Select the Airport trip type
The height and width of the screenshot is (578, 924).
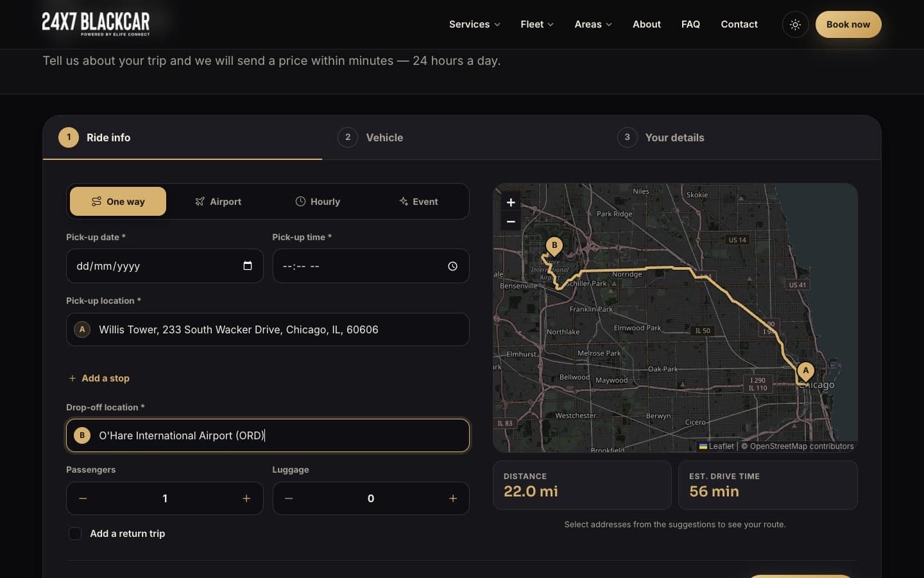click(218, 202)
